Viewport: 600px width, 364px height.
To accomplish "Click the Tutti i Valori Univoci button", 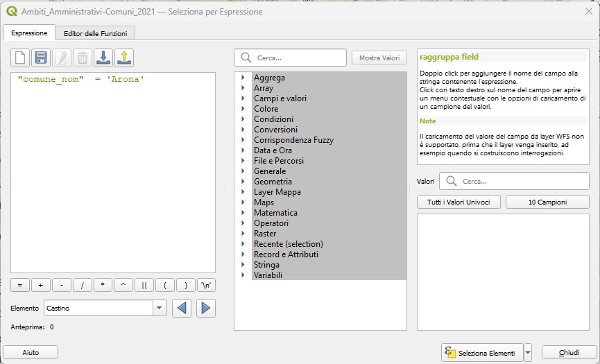I will (458, 202).
